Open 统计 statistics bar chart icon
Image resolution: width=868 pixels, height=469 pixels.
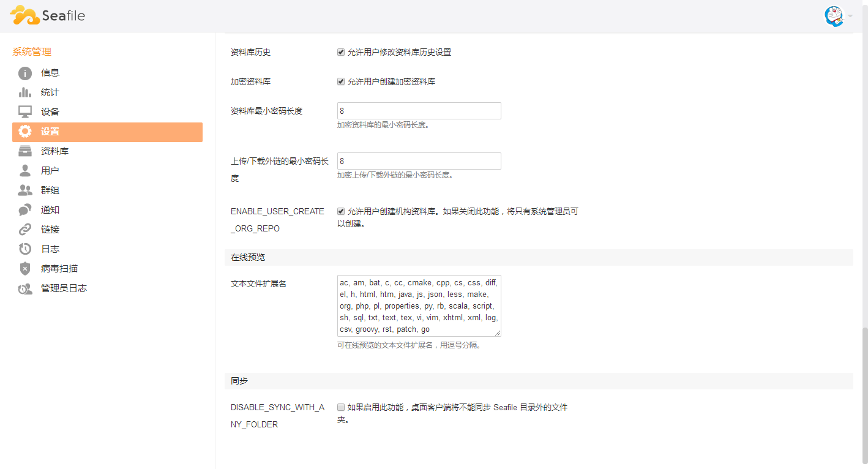pos(25,92)
